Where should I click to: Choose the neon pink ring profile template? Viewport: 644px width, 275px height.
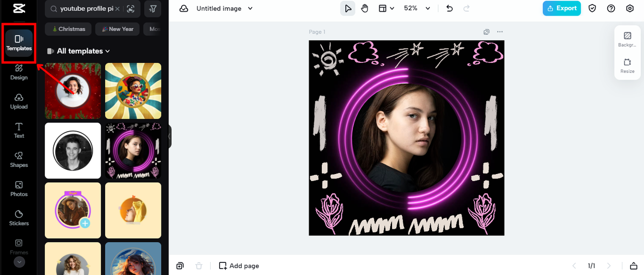click(133, 150)
